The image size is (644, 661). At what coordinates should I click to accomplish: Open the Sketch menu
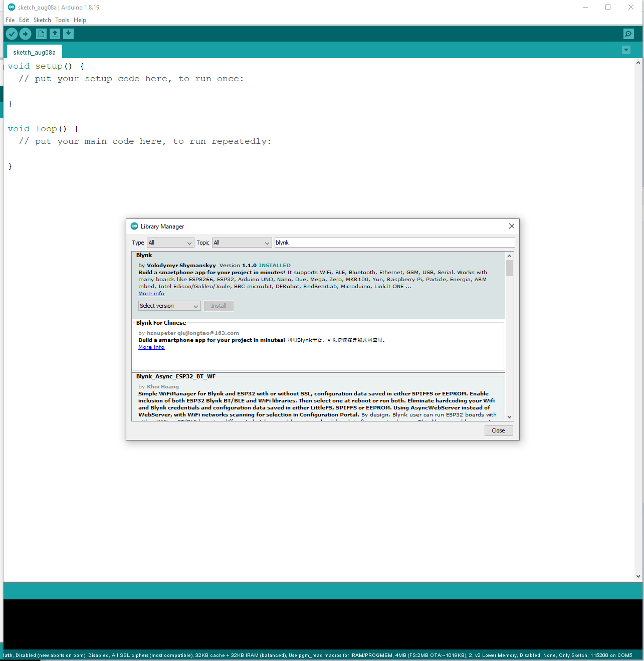click(42, 20)
